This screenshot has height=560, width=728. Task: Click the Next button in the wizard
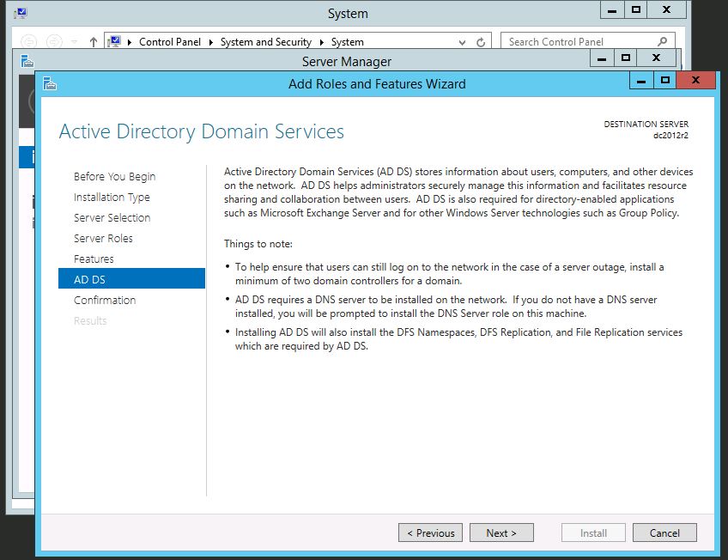tap(501, 533)
